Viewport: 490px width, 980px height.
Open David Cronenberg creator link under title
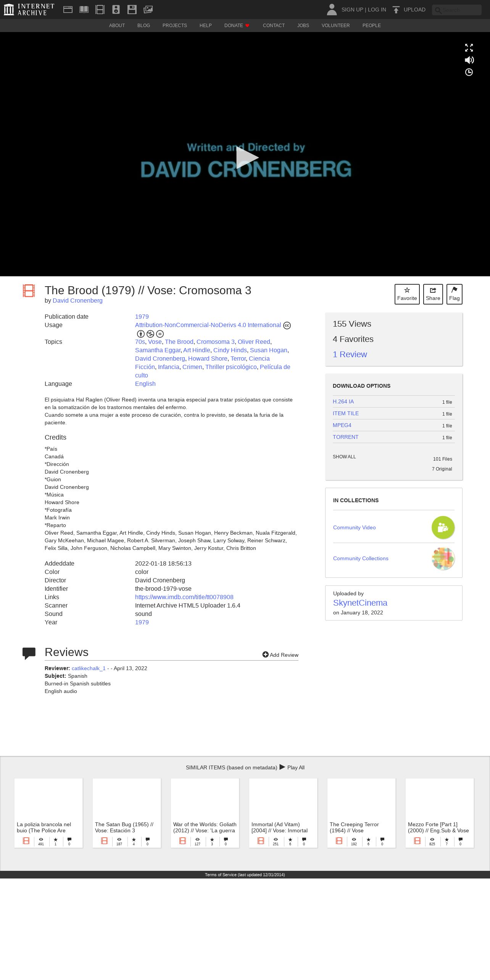(77, 300)
